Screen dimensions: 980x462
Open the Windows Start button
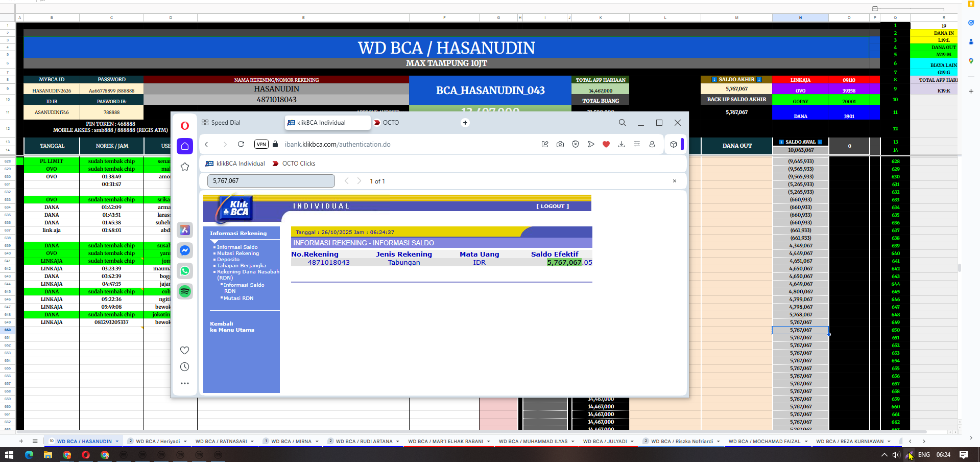click(x=9, y=454)
